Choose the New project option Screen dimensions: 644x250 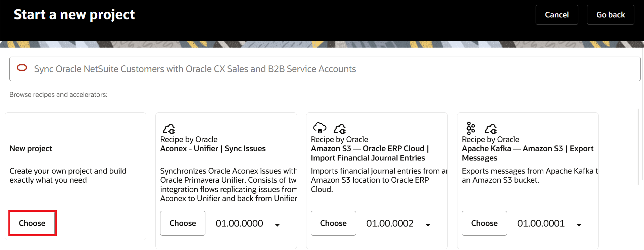32,223
